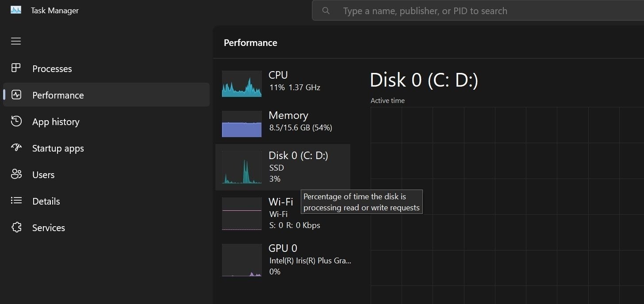Open the Wi-Fi performance entry
This screenshot has width=644, height=304.
[x=283, y=213]
